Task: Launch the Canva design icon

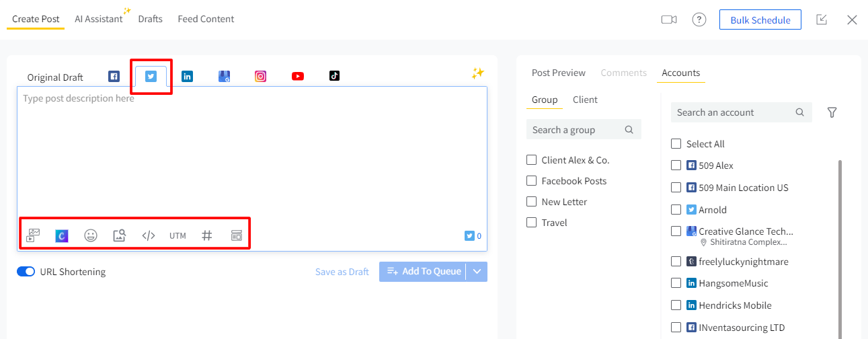Action: click(62, 235)
